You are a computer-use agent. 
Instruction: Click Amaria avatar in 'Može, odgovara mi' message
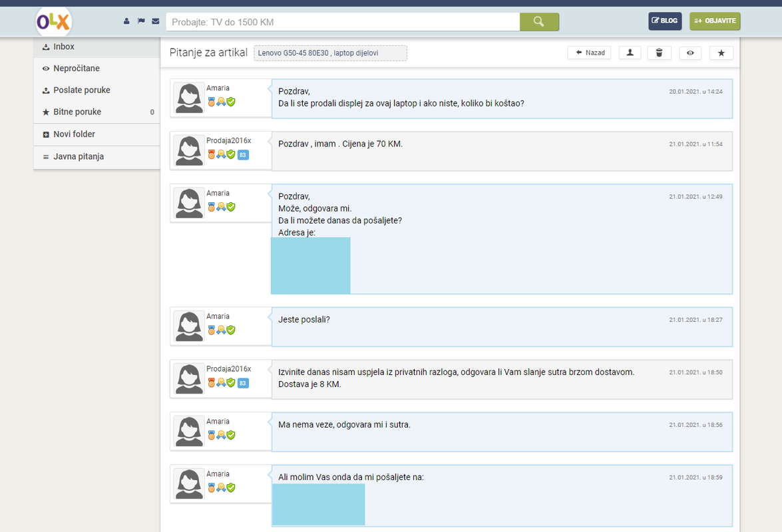coord(189,203)
